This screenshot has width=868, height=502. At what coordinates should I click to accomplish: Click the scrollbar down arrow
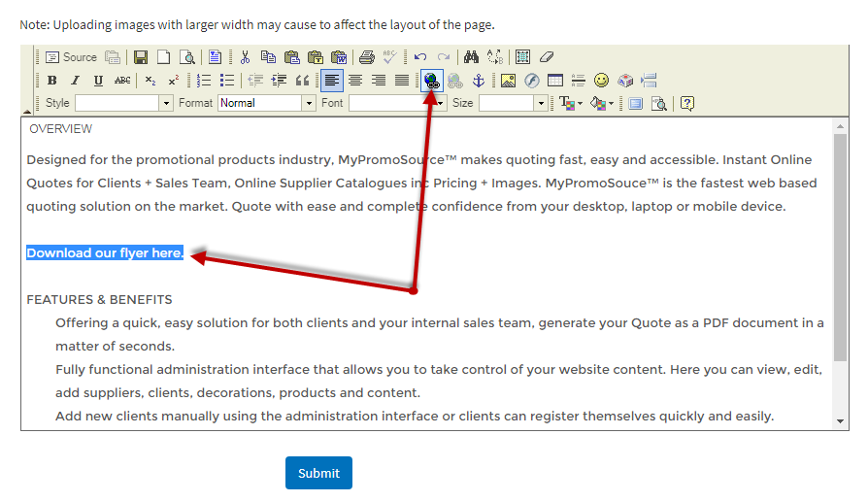(x=840, y=421)
